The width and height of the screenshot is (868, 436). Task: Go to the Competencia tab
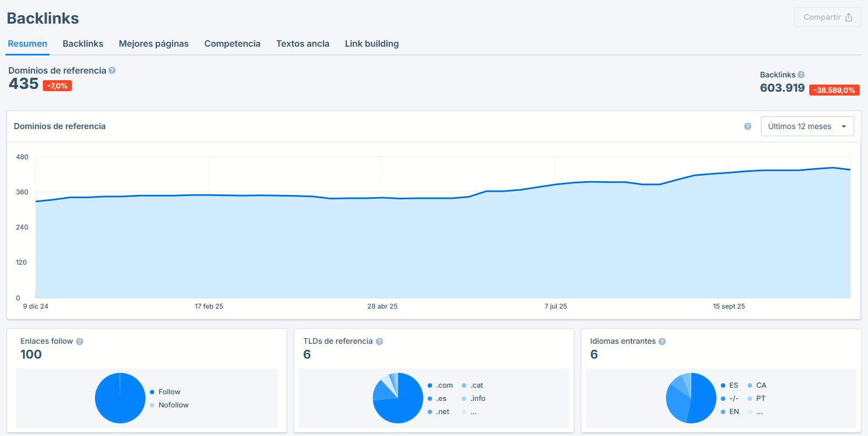pos(232,44)
